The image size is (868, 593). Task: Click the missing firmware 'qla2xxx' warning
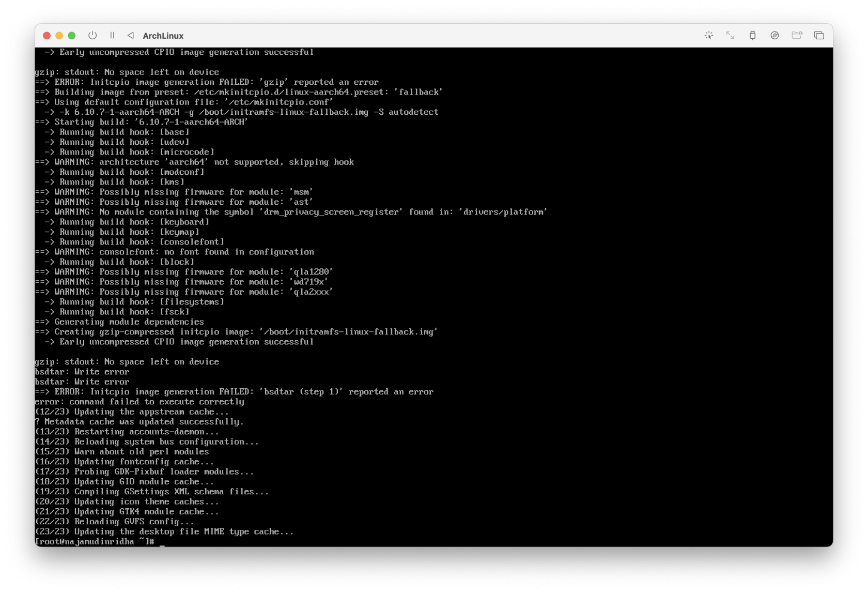pyautogui.click(x=184, y=292)
